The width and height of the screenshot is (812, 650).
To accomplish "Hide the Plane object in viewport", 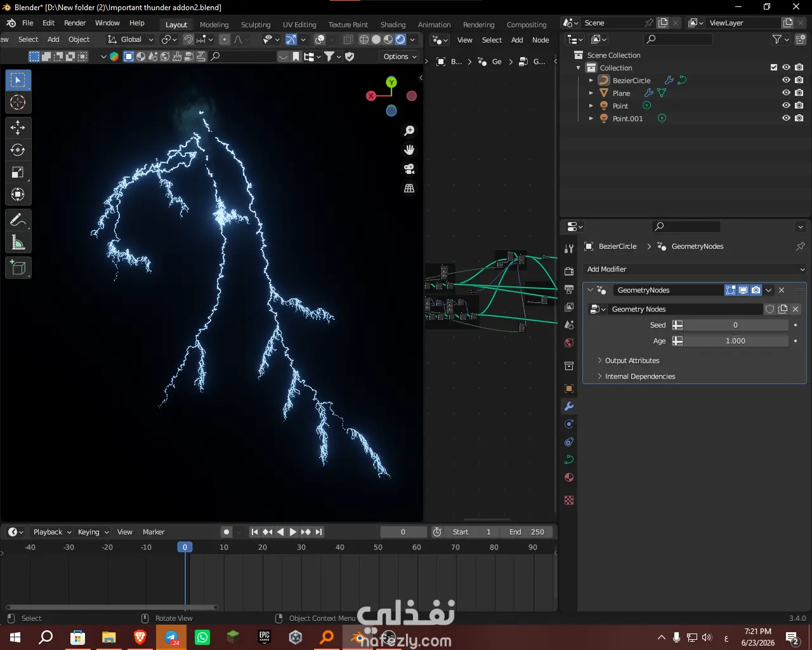I will pyautogui.click(x=786, y=93).
